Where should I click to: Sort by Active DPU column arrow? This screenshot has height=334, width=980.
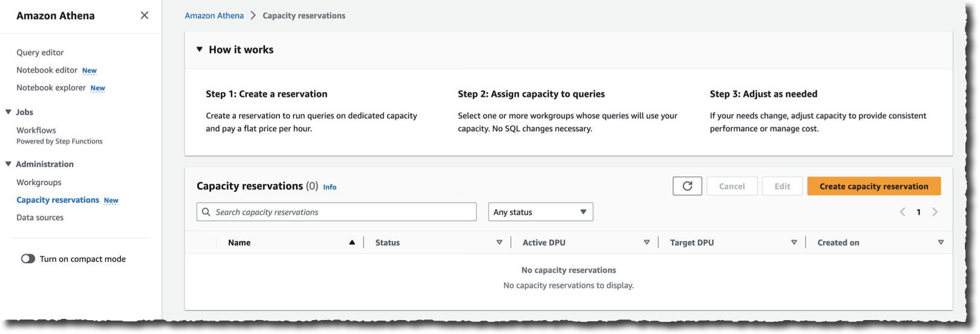647,243
